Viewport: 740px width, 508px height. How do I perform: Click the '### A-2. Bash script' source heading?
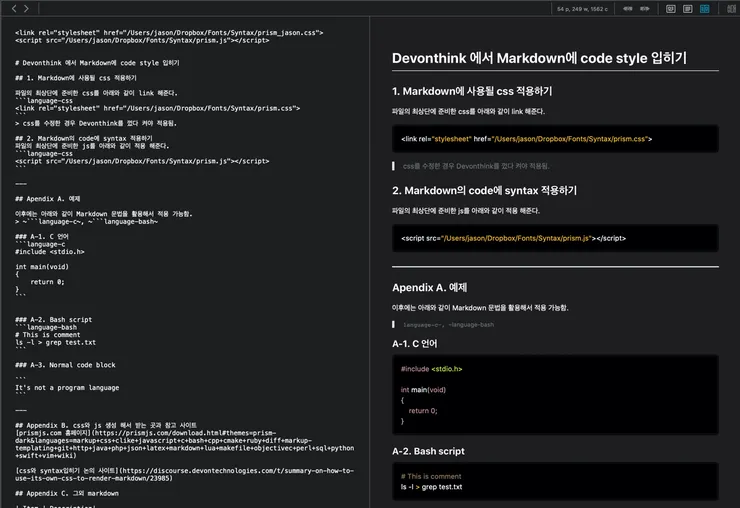pyautogui.click(x=53, y=320)
